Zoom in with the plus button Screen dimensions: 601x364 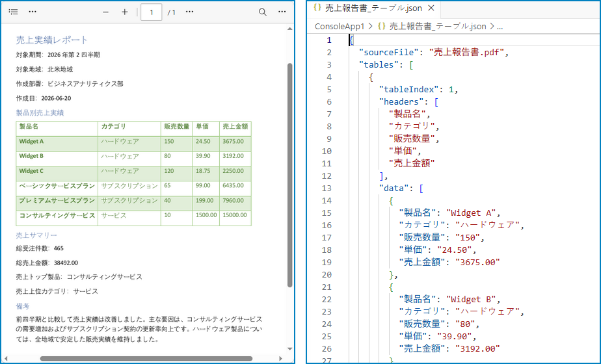125,12
